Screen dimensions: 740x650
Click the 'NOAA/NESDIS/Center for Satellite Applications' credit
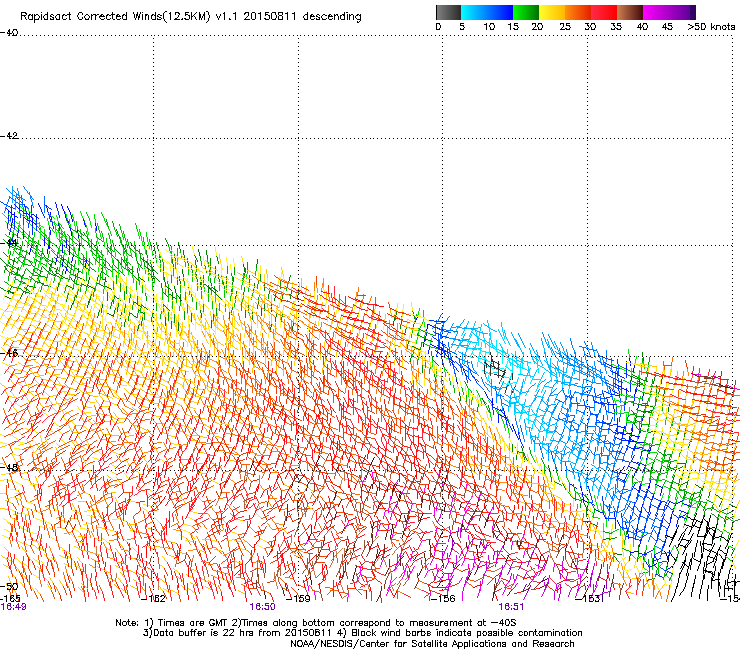tap(399, 644)
